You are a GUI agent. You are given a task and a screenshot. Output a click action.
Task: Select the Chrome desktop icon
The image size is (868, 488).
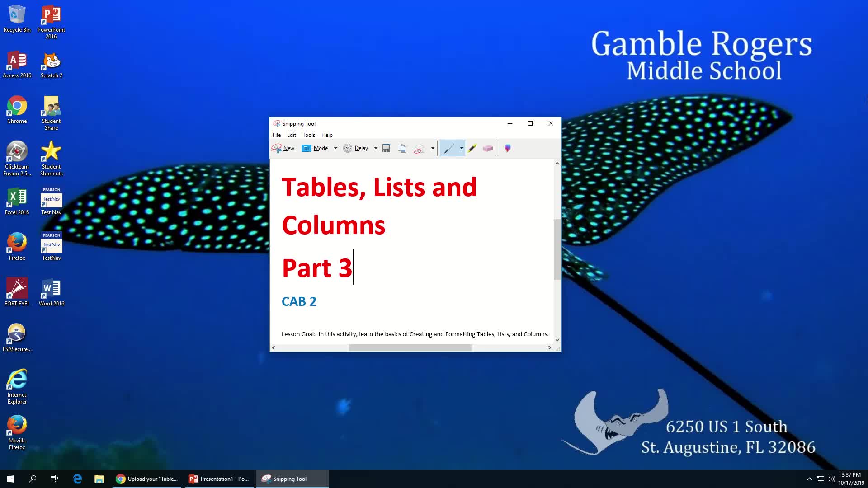[17, 110]
